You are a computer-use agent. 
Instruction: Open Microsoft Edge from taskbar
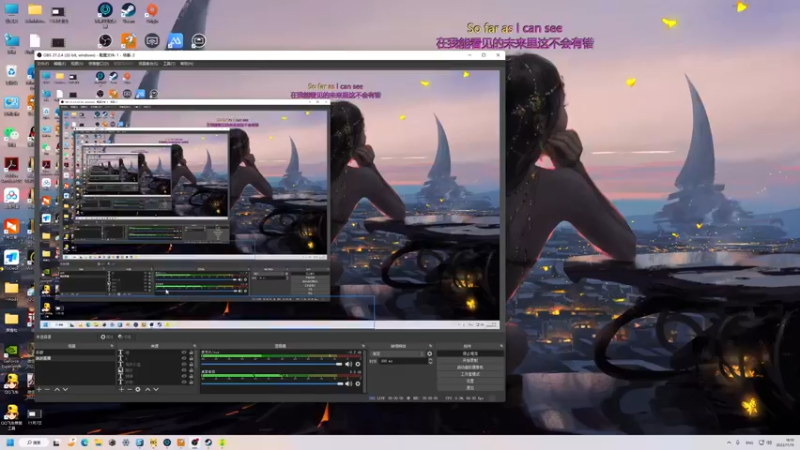tap(85, 442)
